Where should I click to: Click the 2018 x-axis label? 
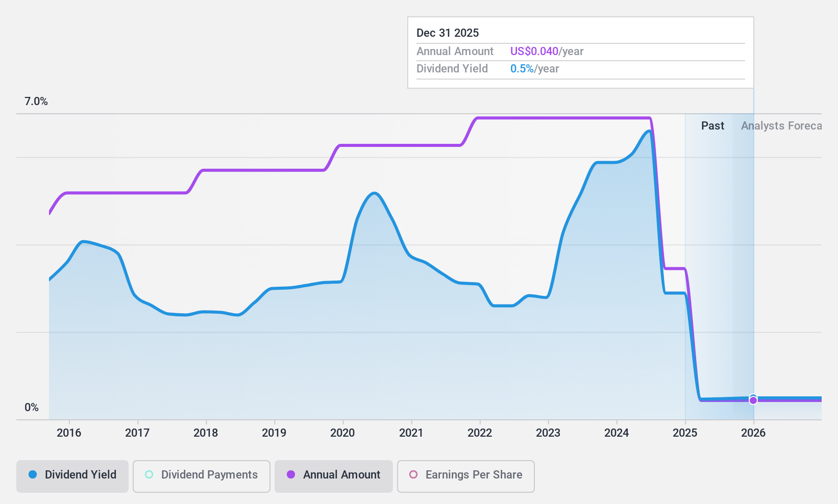click(x=206, y=433)
